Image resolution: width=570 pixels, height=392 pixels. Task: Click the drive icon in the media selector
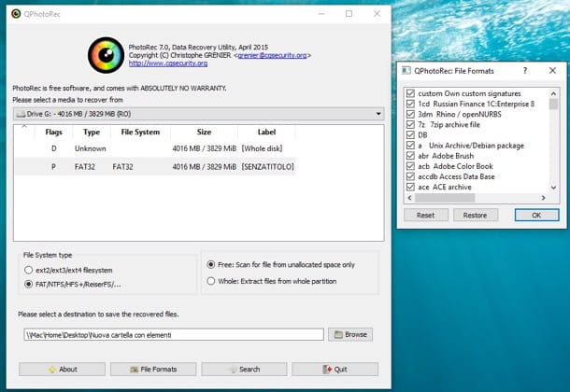[21, 114]
